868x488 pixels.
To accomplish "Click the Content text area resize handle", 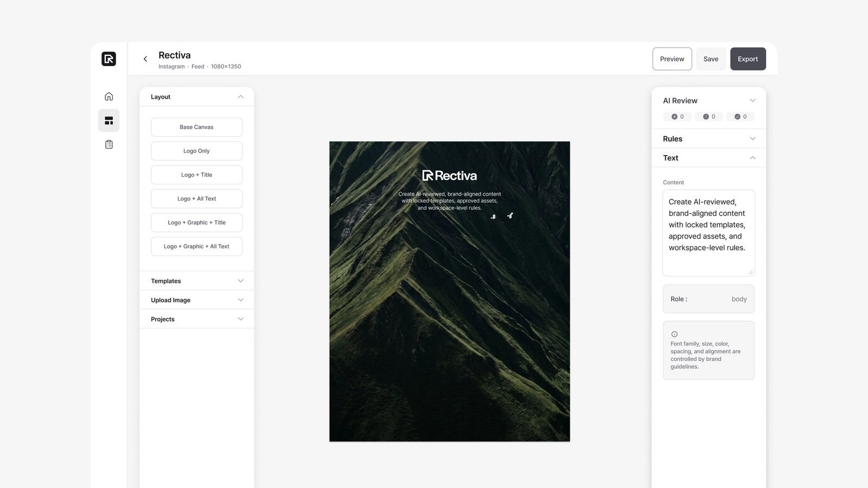I will pyautogui.click(x=751, y=272).
